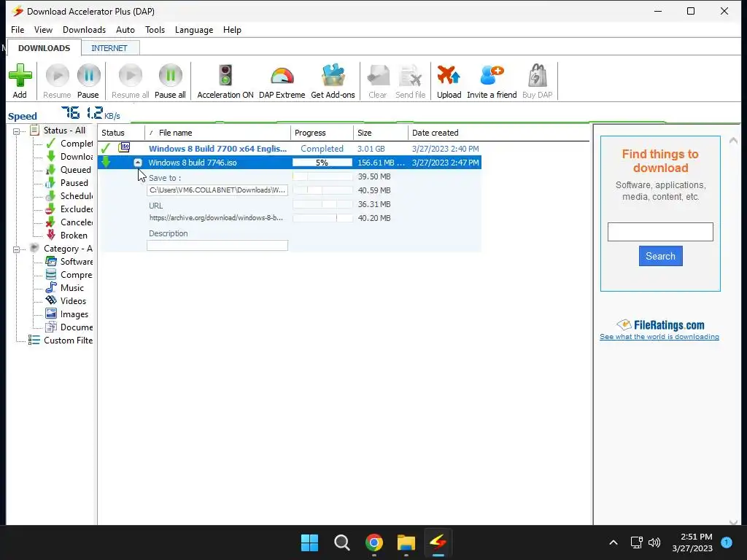
Task: Click the Upload plane icon
Action: [x=449, y=76]
